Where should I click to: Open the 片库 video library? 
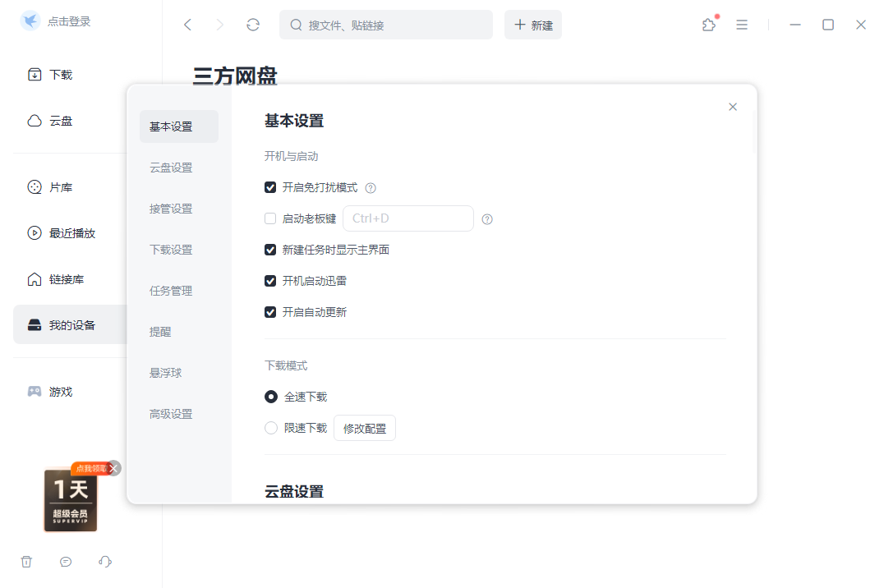(x=60, y=186)
